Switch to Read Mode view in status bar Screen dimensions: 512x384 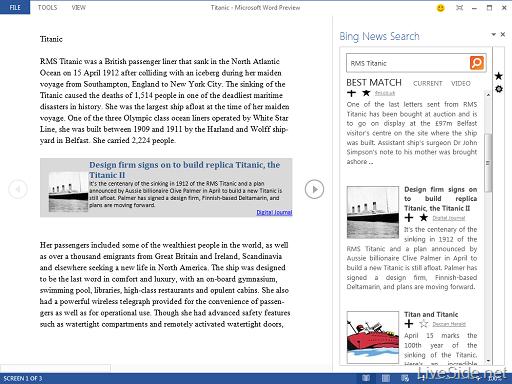pos(366,378)
